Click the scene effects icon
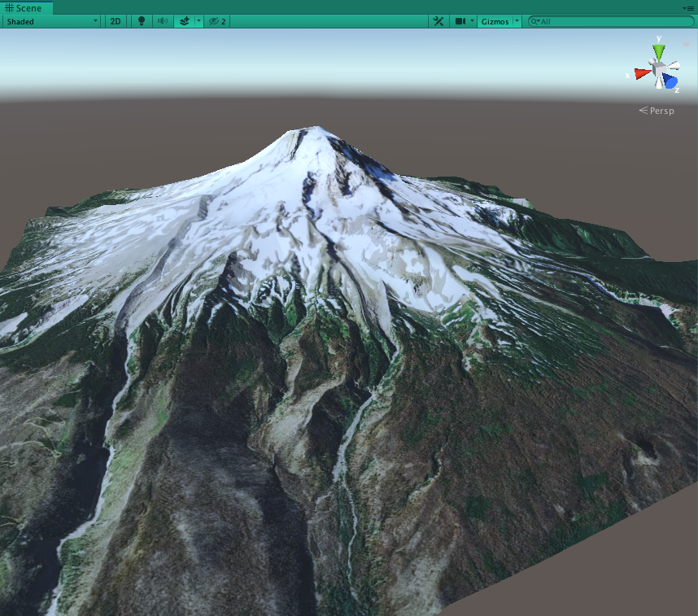The height and width of the screenshot is (616, 698). 185,21
